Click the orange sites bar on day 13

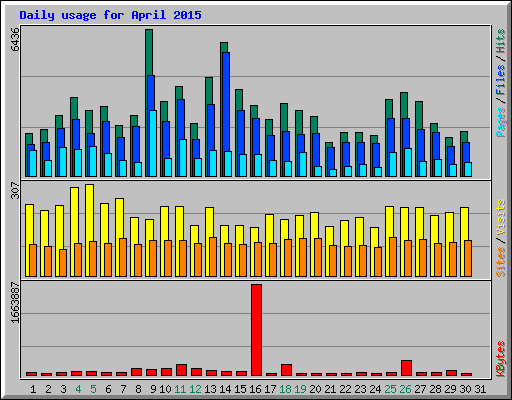(213, 257)
